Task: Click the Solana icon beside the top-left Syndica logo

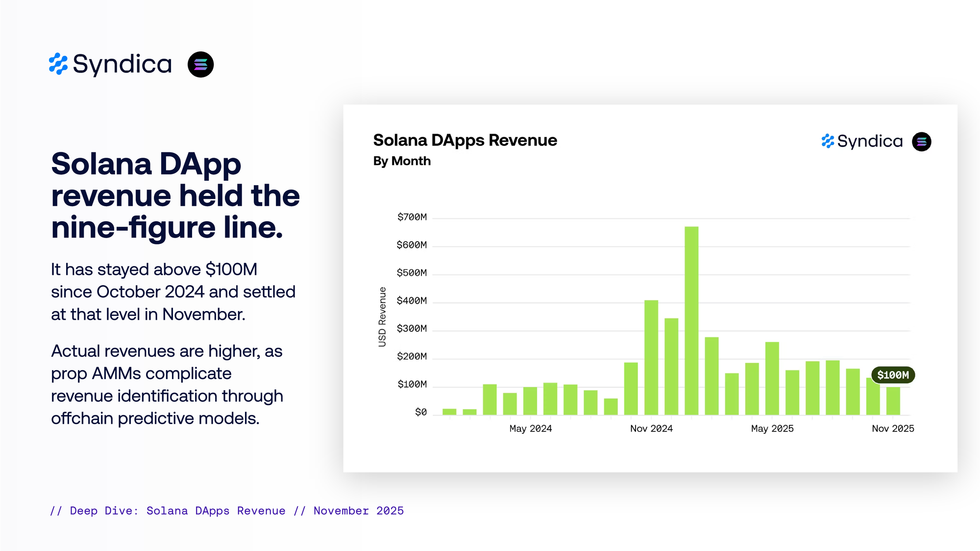Action: click(200, 64)
